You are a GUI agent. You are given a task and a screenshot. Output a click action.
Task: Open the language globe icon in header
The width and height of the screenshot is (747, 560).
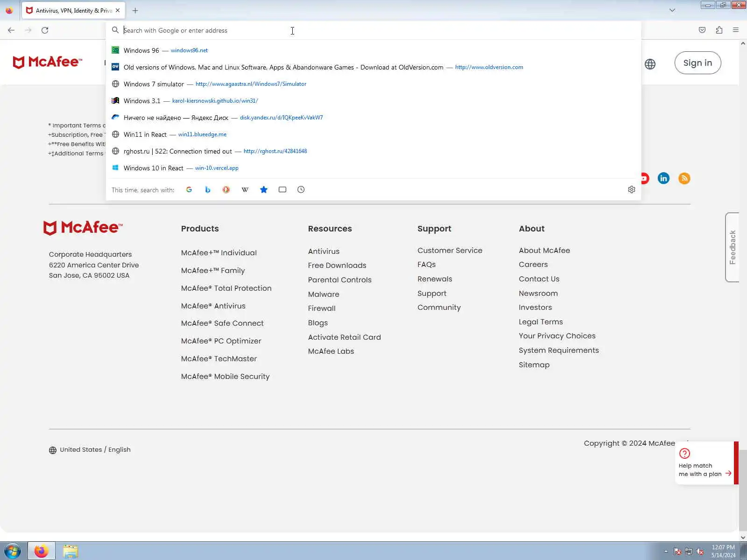point(650,64)
